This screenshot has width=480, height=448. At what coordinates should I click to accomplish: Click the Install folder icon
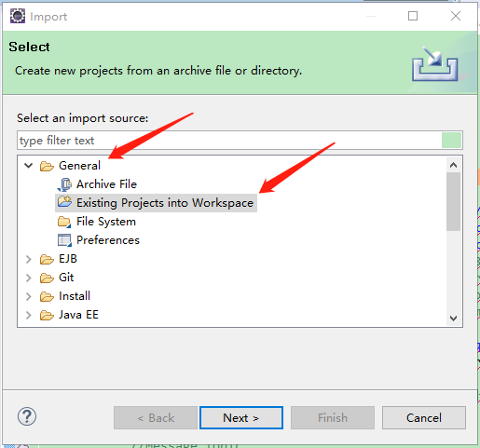47,296
